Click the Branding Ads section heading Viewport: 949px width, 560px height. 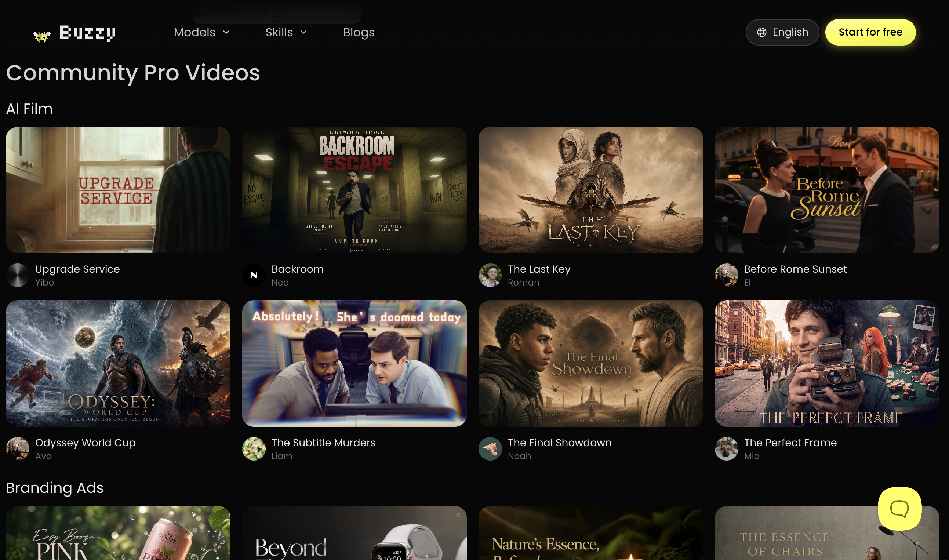[x=55, y=488]
